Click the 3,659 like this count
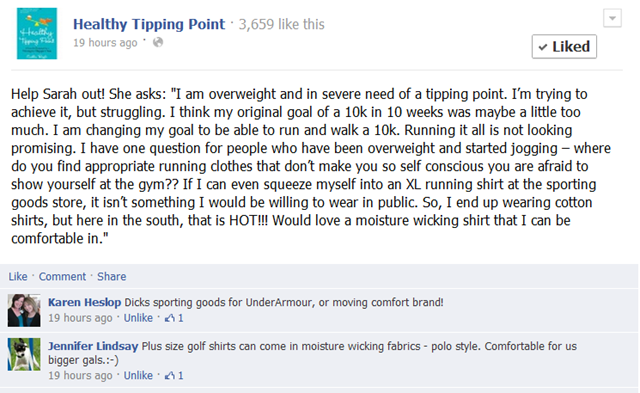 tap(282, 24)
